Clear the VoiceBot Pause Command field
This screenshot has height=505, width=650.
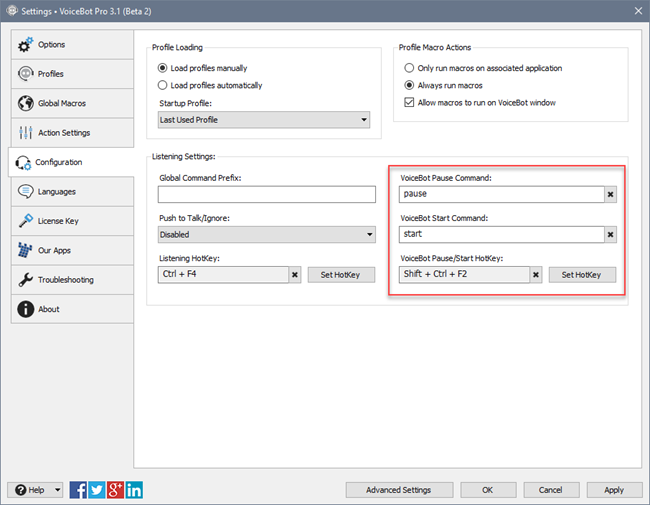point(611,194)
